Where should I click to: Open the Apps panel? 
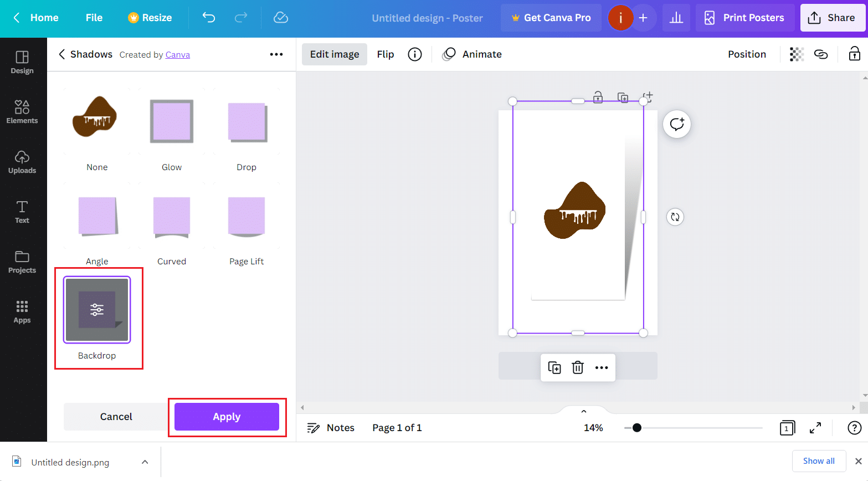point(22,312)
